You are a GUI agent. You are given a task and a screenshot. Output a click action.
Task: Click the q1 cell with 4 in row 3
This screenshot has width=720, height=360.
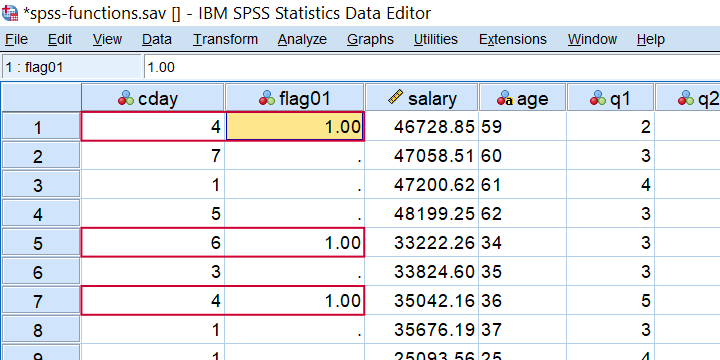coord(610,185)
